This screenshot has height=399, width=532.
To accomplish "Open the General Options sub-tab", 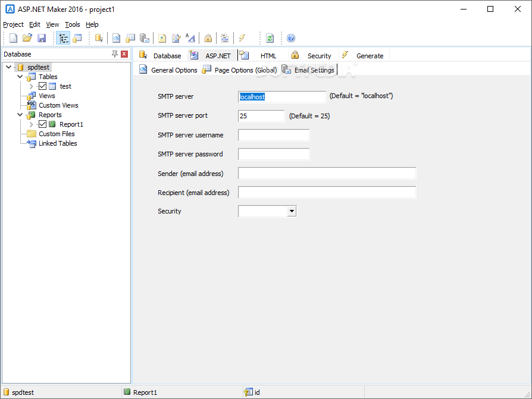I will coord(168,70).
